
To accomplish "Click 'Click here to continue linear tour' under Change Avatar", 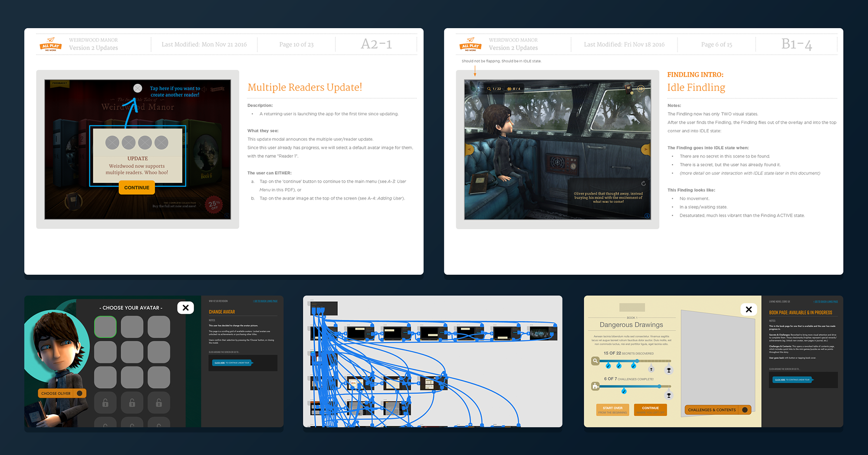I will pyautogui.click(x=232, y=363).
